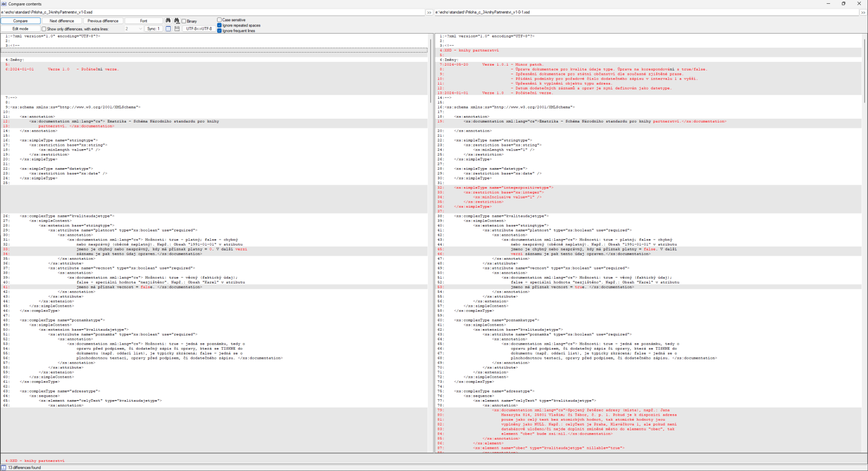Click the right file path input field
This screenshot has height=471, width=868.
coord(647,12)
